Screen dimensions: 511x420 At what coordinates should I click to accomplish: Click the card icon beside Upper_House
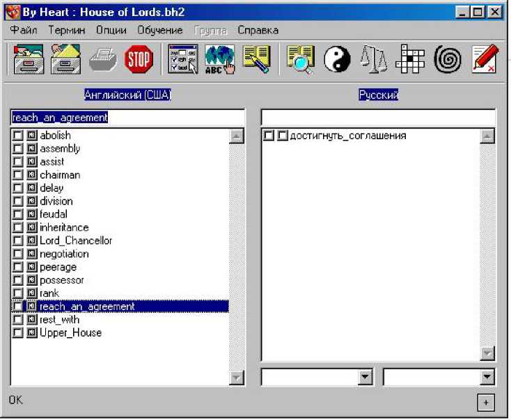(32, 333)
